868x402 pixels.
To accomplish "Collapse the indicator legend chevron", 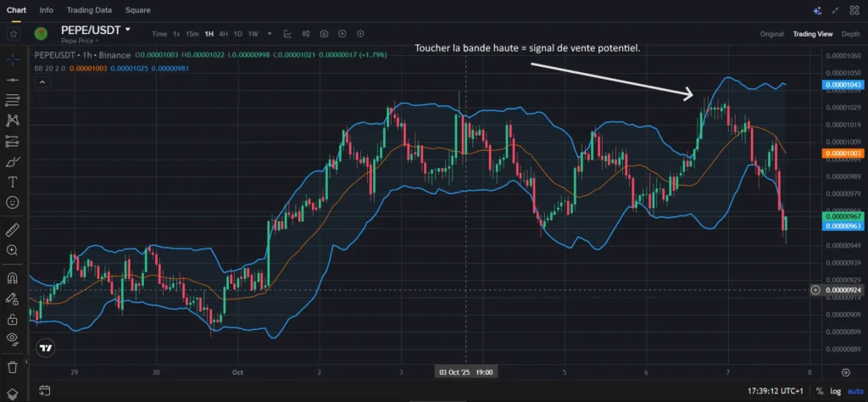I will [42, 82].
